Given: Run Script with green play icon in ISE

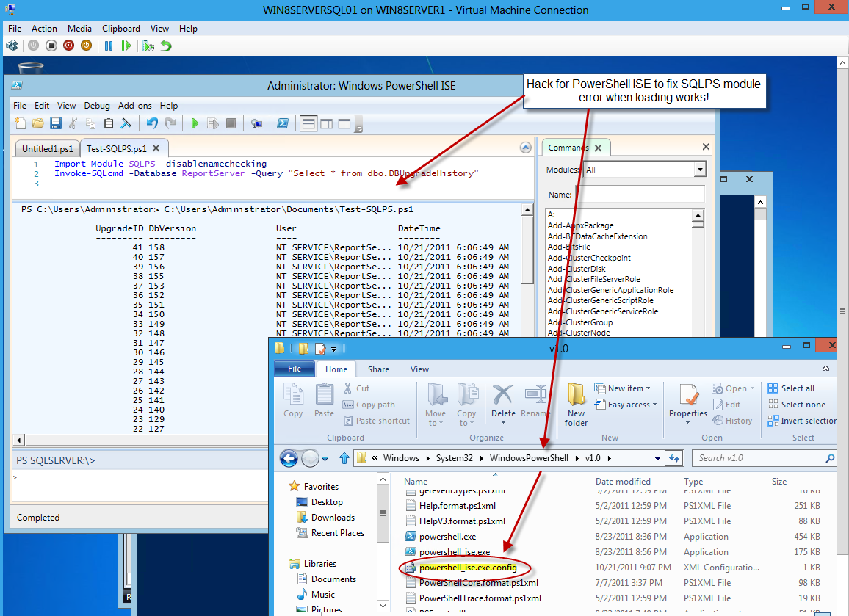Looking at the screenshot, I should point(195,123).
